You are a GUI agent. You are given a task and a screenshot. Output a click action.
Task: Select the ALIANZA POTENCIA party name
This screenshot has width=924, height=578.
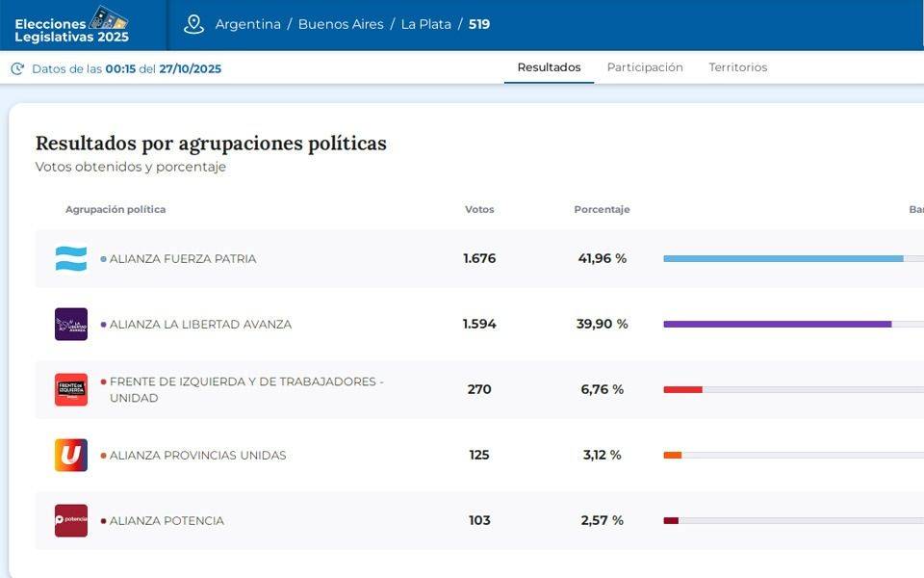pos(167,520)
